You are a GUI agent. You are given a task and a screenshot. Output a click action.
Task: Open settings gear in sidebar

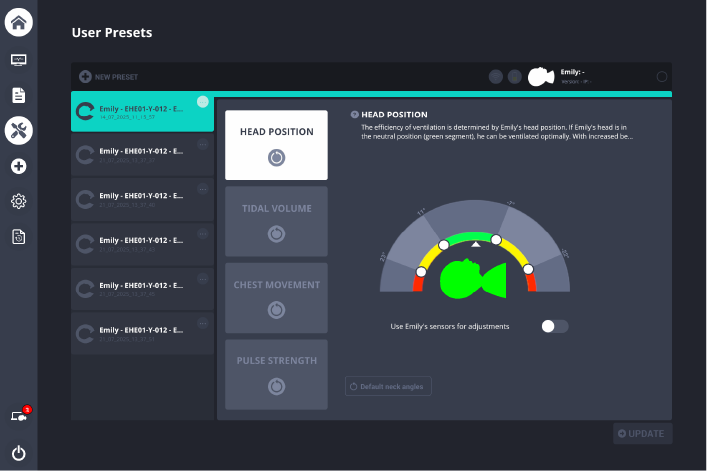tap(18, 201)
